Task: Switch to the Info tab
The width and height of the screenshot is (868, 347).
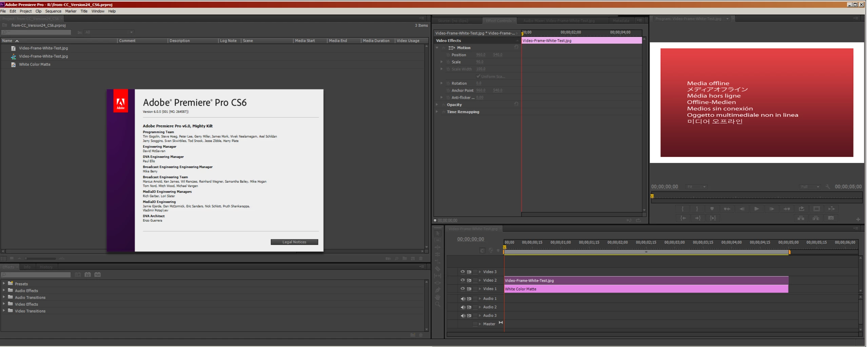Action: 27,267
